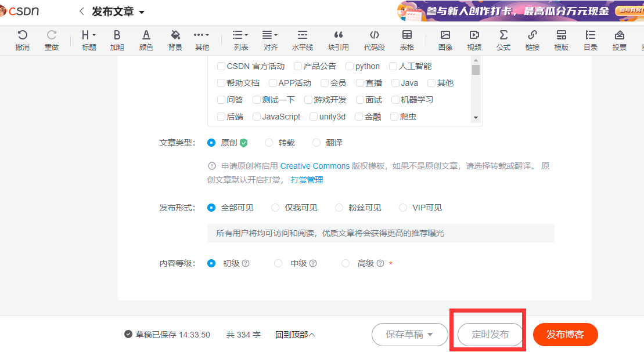This screenshot has width=644, height=352.
Task: Click the CSDN logo
Action: pyautogui.click(x=20, y=11)
